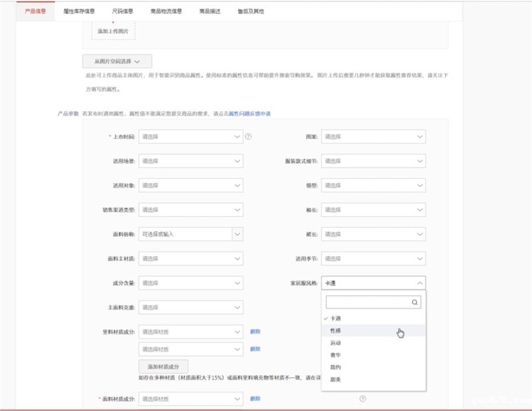
Task: Open the 适用季节 dropdown
Action: click(374, 258)
